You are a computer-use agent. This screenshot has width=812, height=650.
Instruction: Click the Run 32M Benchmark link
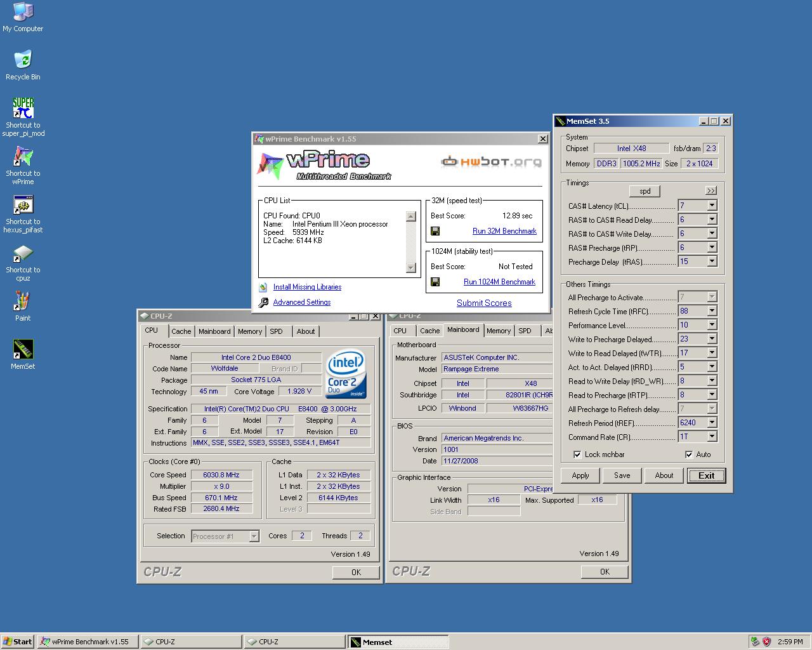[x=504, y=231]
